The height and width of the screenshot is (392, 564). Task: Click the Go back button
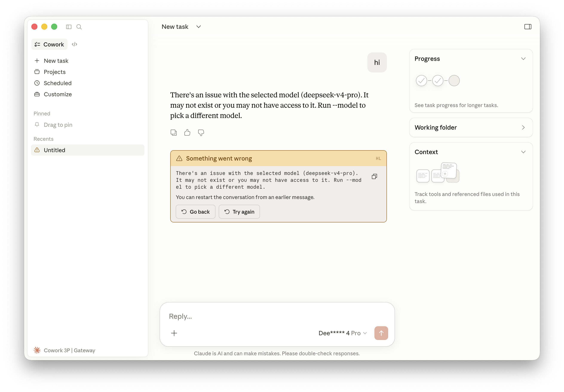click(196, 212)
